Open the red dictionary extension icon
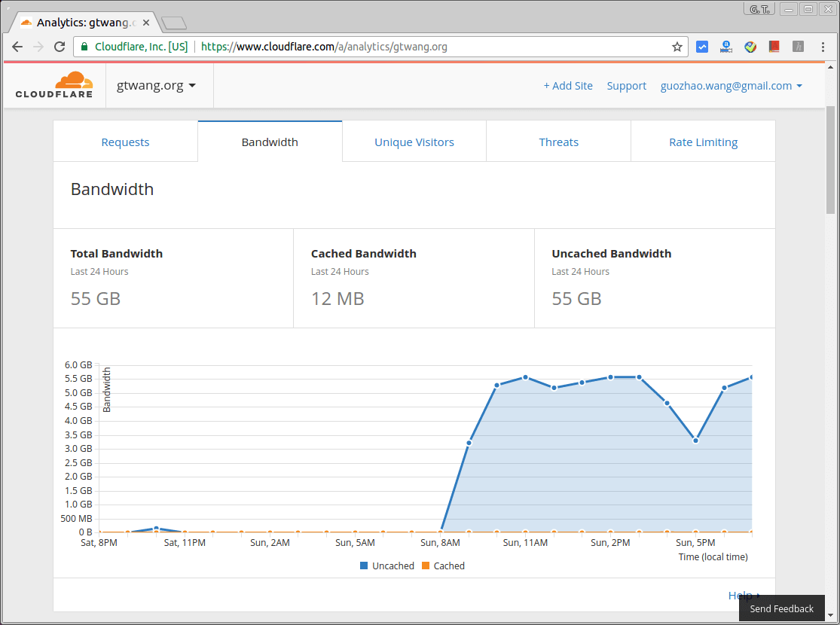 coord(774,46)
